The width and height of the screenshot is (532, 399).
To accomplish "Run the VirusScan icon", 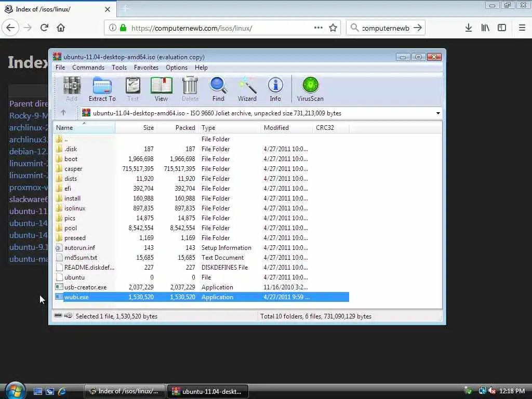I will point(310,89).
